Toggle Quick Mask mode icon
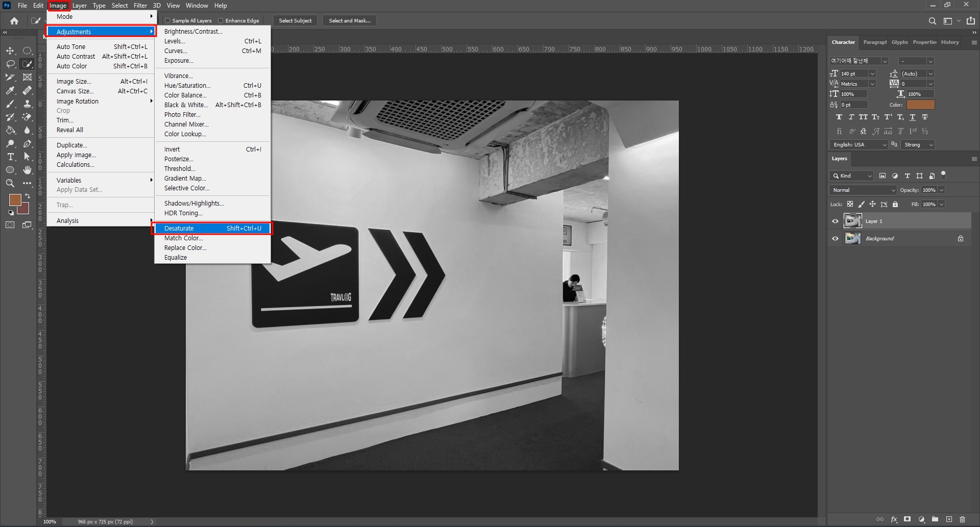 [10, 225]
